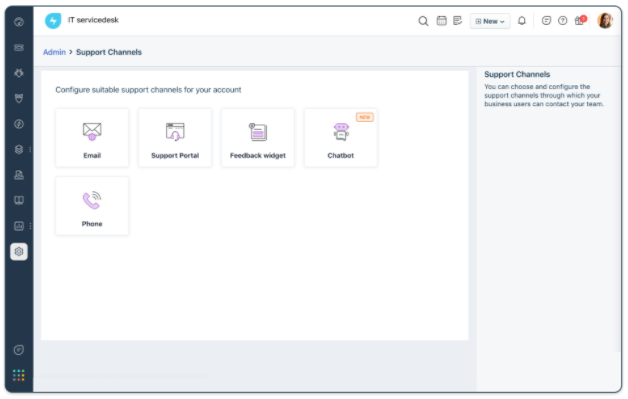Open the Dashboard icon in sidebar

[19, 22]
